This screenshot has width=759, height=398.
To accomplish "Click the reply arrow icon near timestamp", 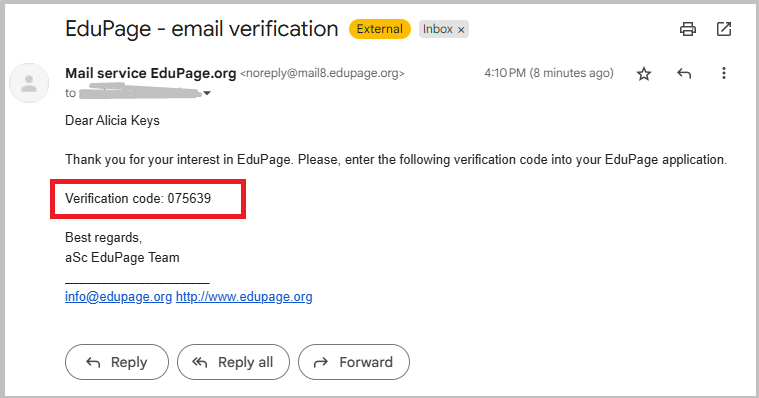I will pos(684,74).
